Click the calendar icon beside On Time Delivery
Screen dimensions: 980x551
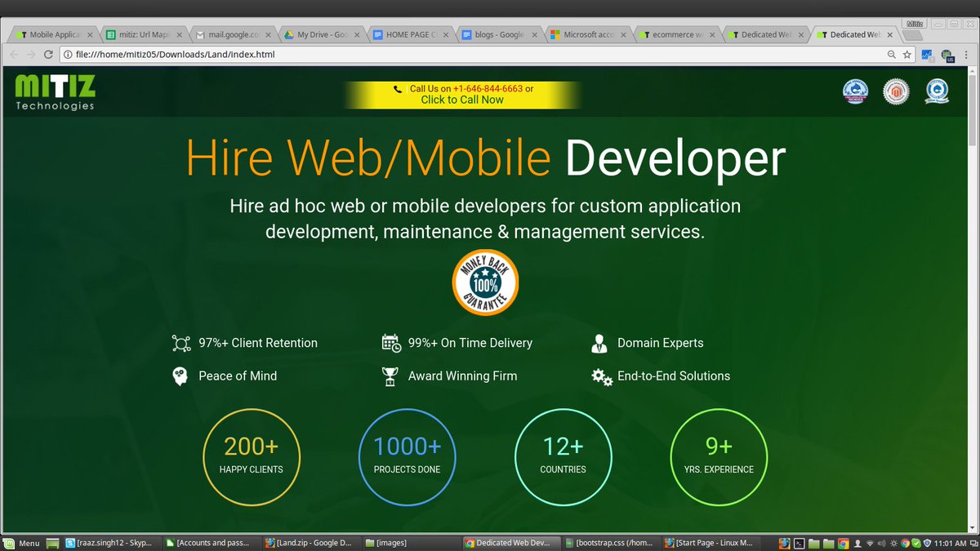click(x=391, y=343)
